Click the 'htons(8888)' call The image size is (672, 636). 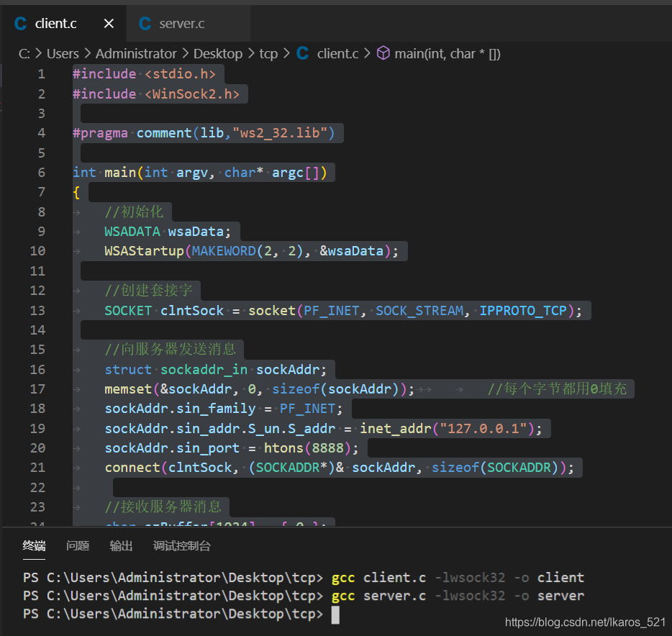(307, 448)
